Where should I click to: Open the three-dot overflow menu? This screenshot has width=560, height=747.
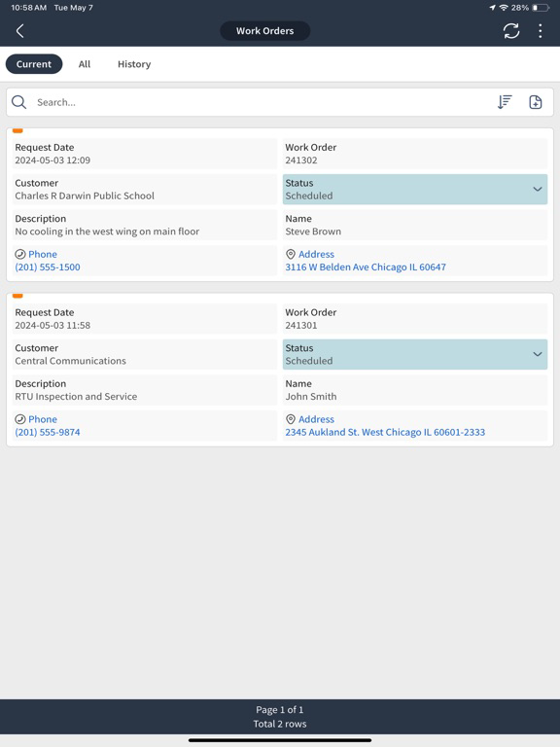point(540,31)
